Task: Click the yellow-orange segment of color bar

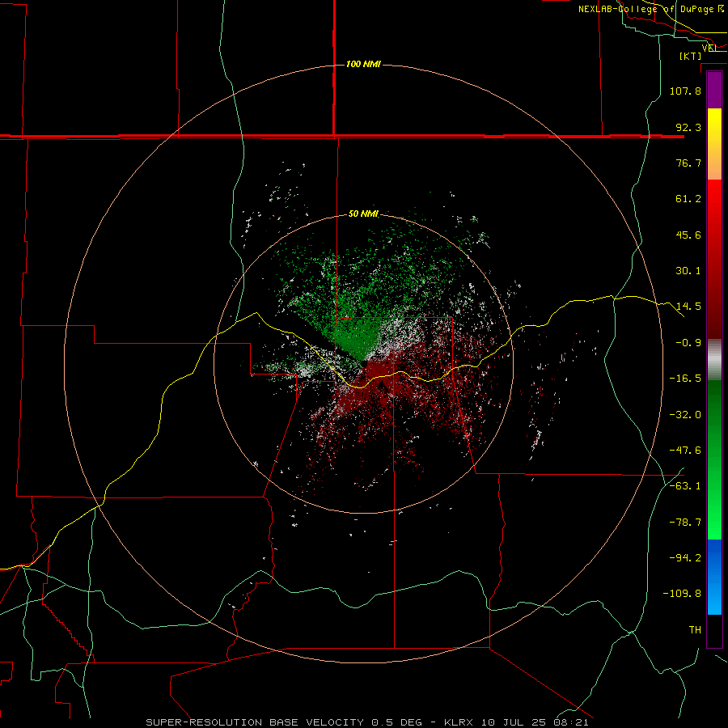Action: pyautogui.click(x=714, y=144)
